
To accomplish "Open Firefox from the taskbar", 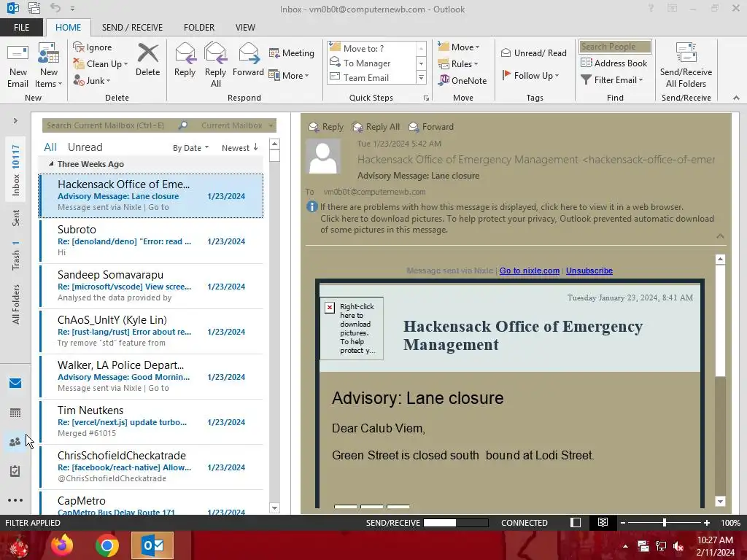I will click(x=62, y=545).
